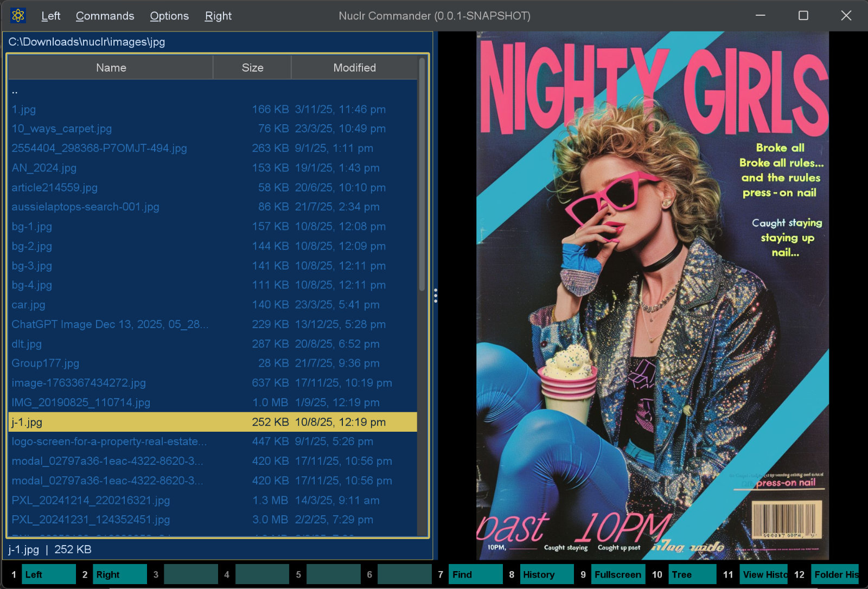Click the Fullscreen function key button
868x589 pixels.
tap(618, 574)
